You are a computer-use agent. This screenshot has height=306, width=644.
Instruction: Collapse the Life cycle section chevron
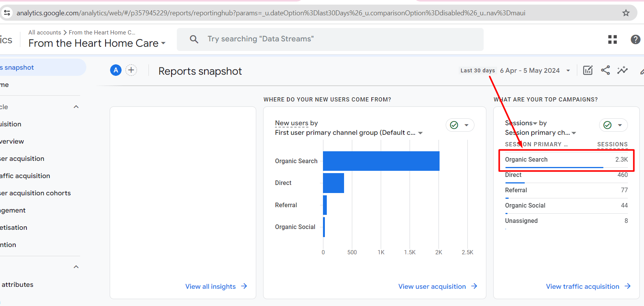click(x=76, y=107)
